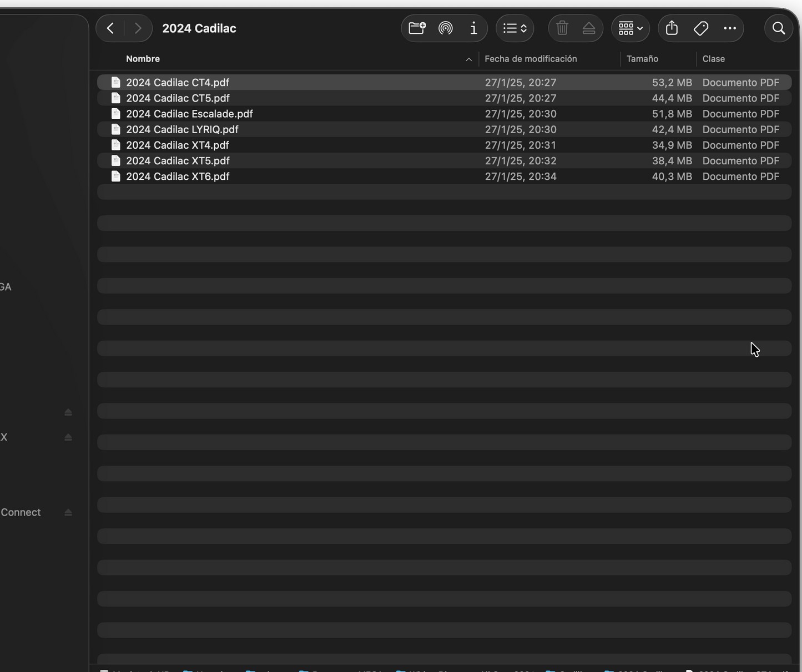Open AirDrop from the toolbar
Screen dimensions: 802x672
click(445, 28)
